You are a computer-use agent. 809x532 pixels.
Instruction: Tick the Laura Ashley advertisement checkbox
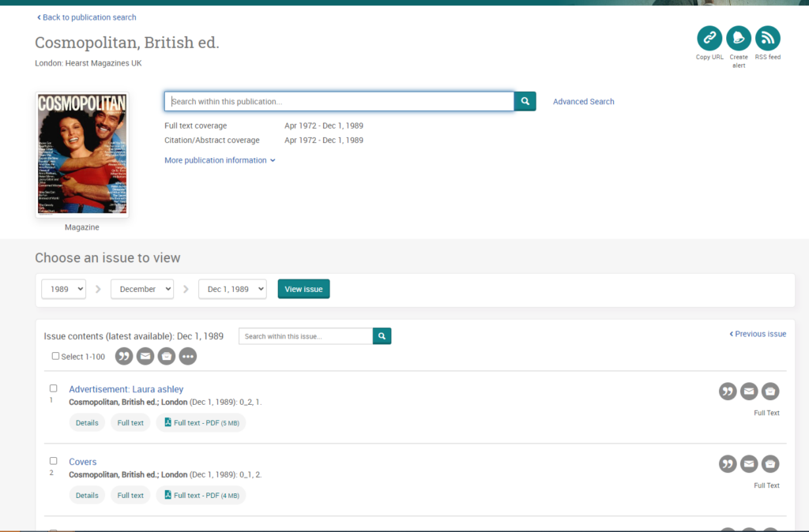(x=54, y=388)
